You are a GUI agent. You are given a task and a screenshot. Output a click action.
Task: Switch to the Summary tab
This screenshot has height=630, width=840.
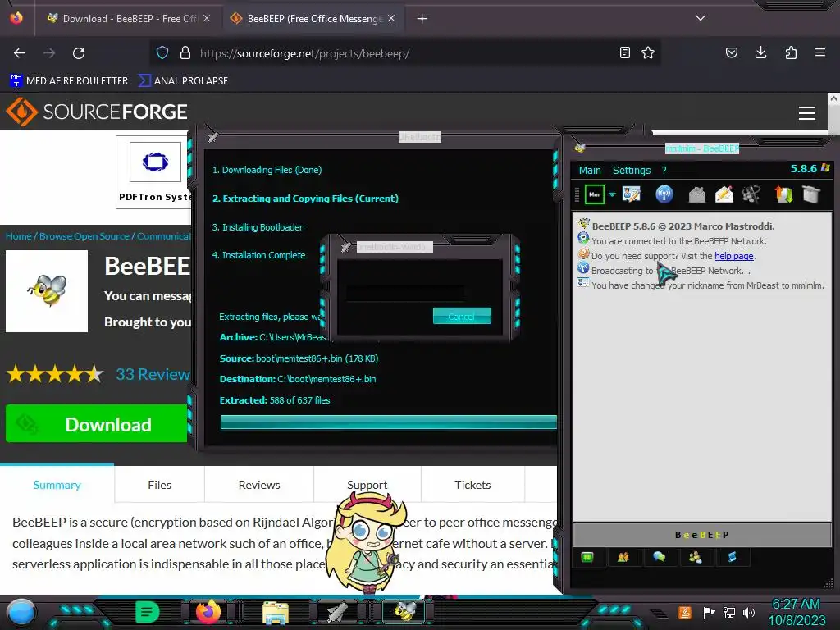pyautogui.click(x=57, y=485)
